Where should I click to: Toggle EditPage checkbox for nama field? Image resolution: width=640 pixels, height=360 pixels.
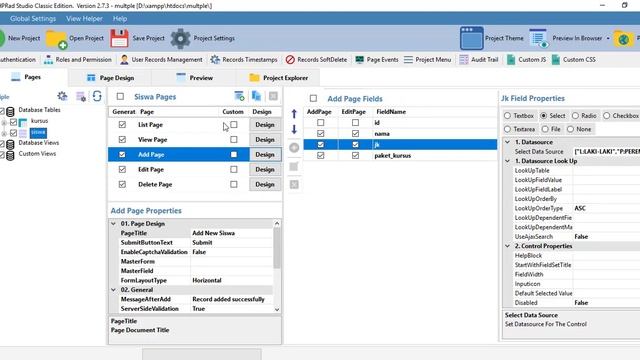click(355, 133)
